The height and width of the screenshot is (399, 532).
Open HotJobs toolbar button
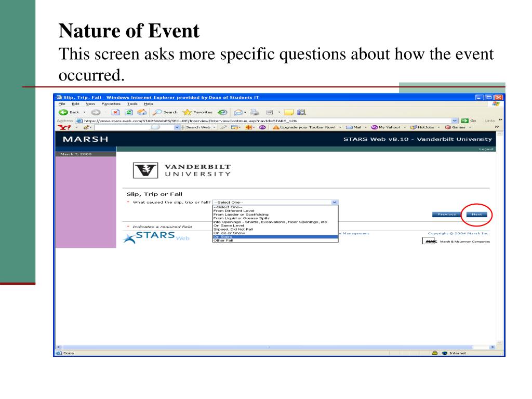[x=422, y=128]
